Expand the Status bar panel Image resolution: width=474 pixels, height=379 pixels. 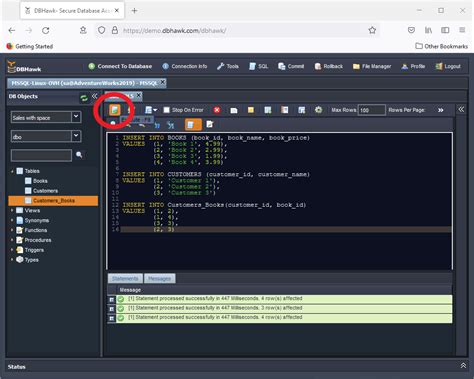463,366
